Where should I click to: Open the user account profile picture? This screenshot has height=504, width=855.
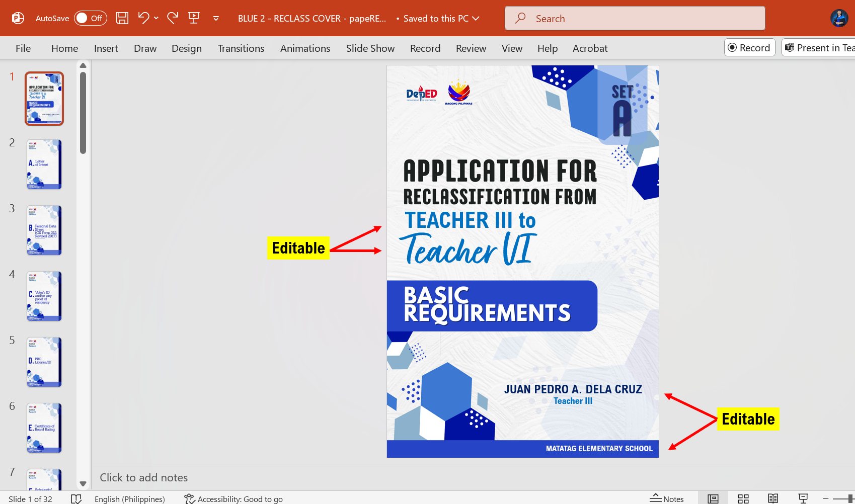839,18
